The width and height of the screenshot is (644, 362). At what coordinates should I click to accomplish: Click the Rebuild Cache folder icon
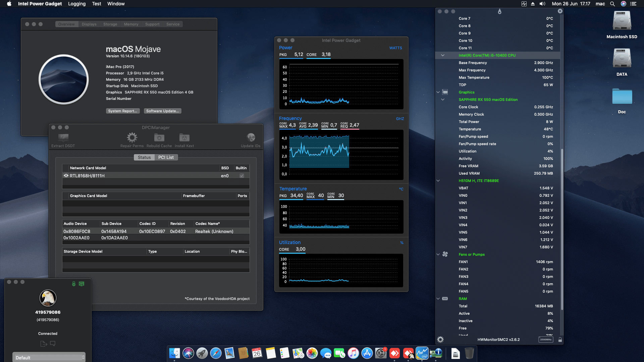[x=159, y=137]
